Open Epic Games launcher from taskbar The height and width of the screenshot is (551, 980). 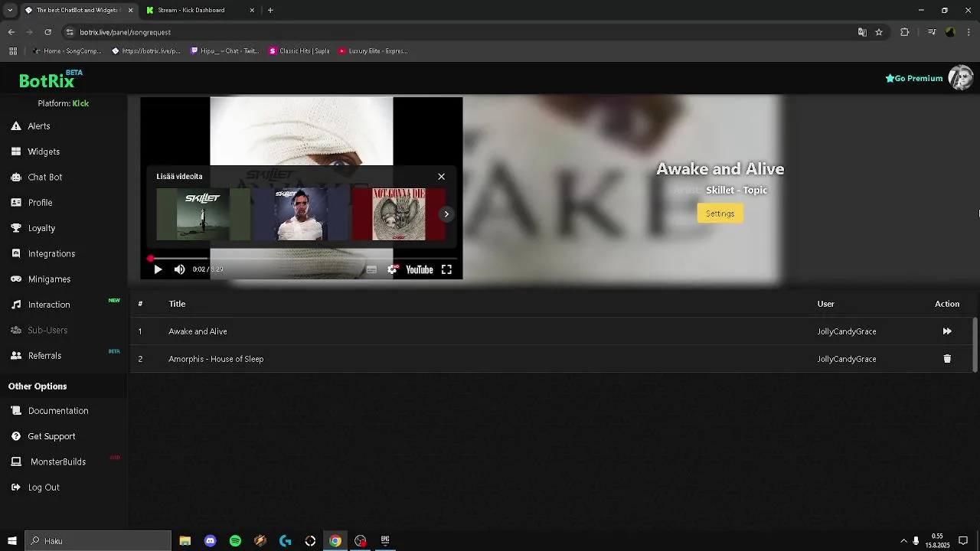click(x=385, y=541)
